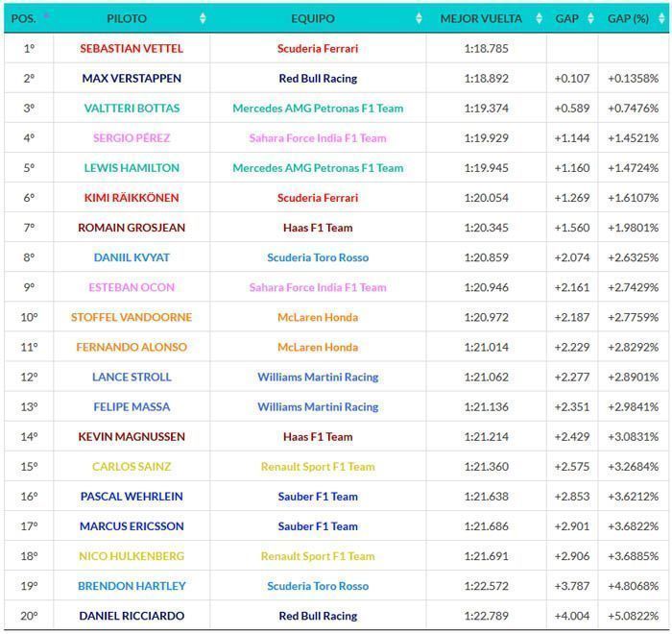Open Sebastian Vettel driver name

tap(132, 48)
